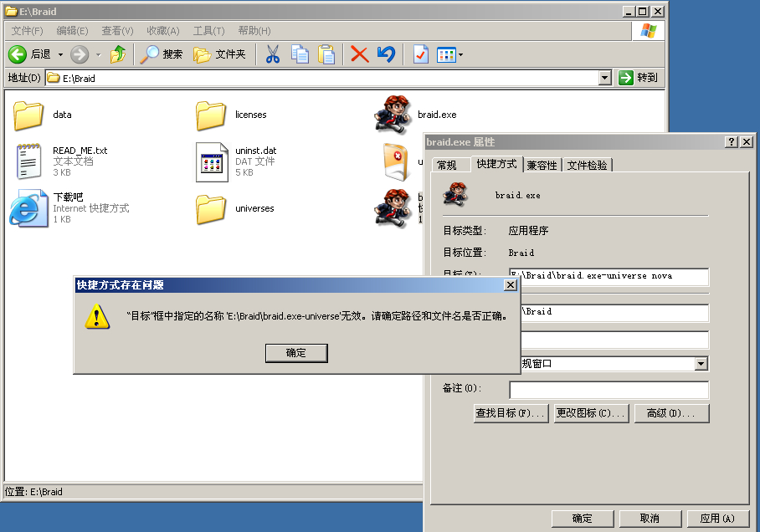Select the uninst.dat file icon
The height and width of the screenshot is (532, 760).
tap(212, 161)
